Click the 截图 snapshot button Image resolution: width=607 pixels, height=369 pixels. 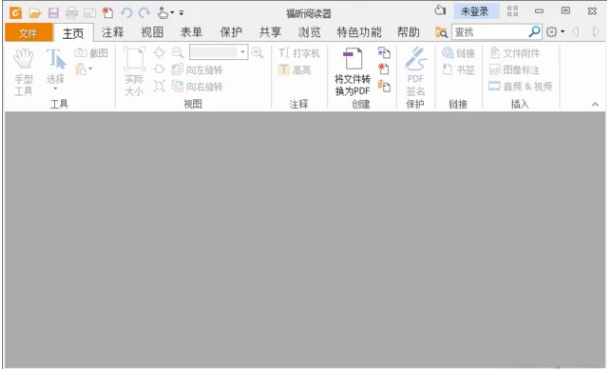tap(91, 53)
